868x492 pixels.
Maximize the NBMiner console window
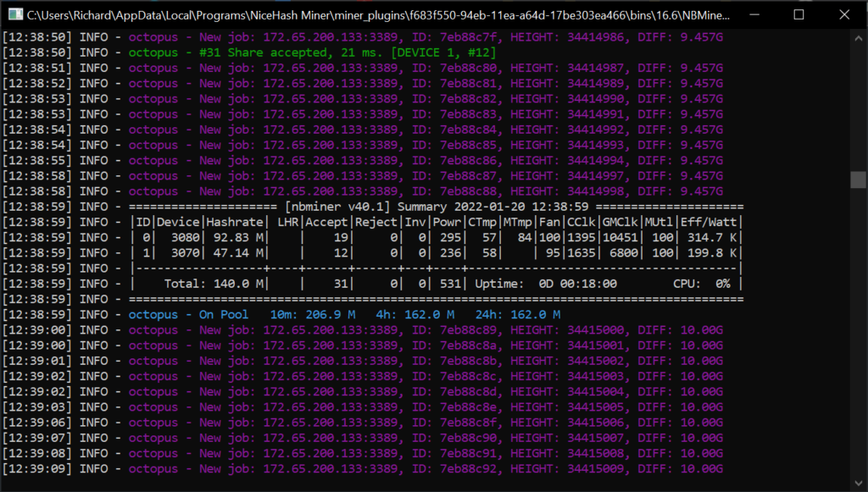[798, 14]
